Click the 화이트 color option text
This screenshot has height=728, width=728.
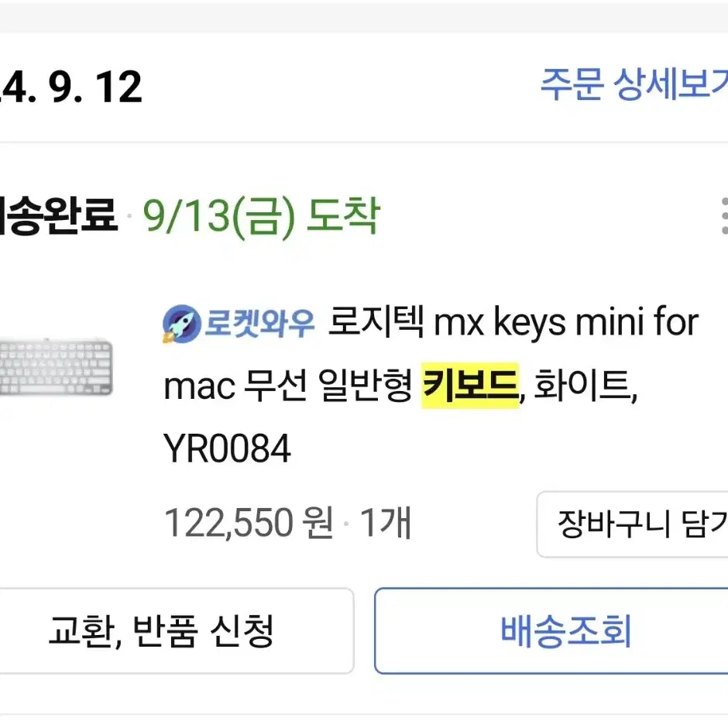(585, 386)
